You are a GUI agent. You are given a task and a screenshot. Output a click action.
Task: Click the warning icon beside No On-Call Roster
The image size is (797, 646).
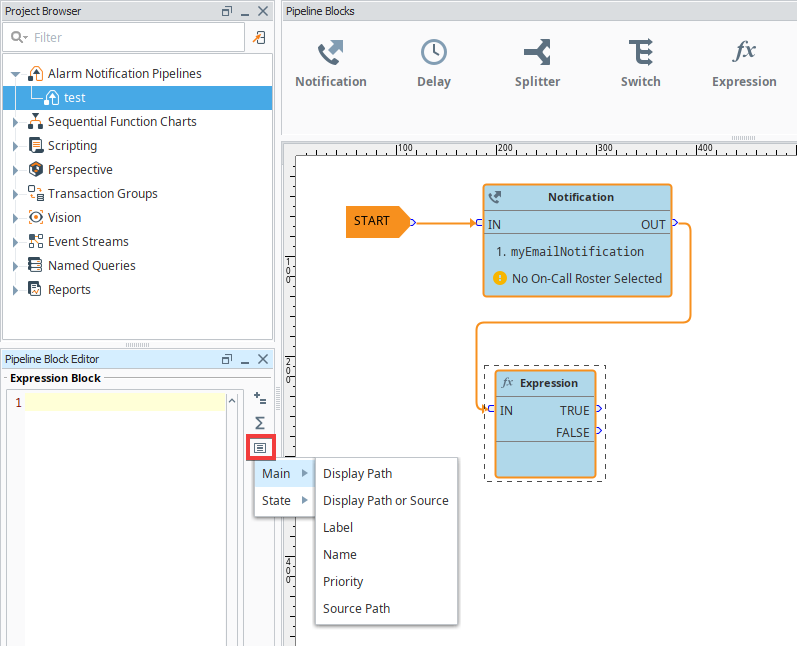point(500,279)
